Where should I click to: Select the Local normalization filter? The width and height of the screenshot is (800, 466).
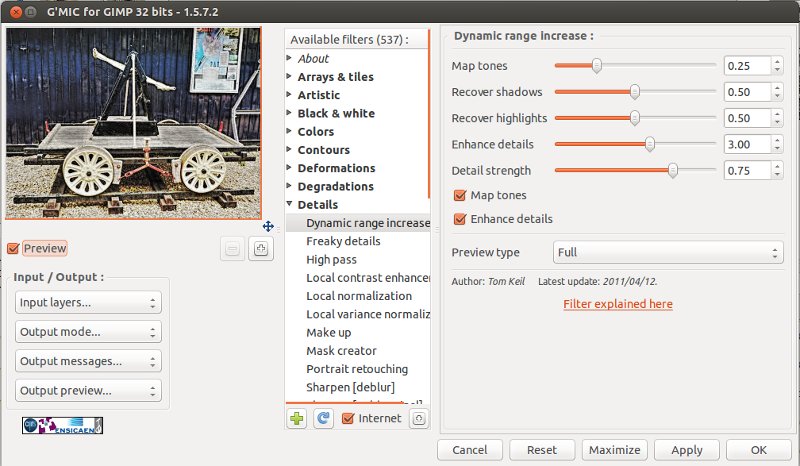pos(358,296)
